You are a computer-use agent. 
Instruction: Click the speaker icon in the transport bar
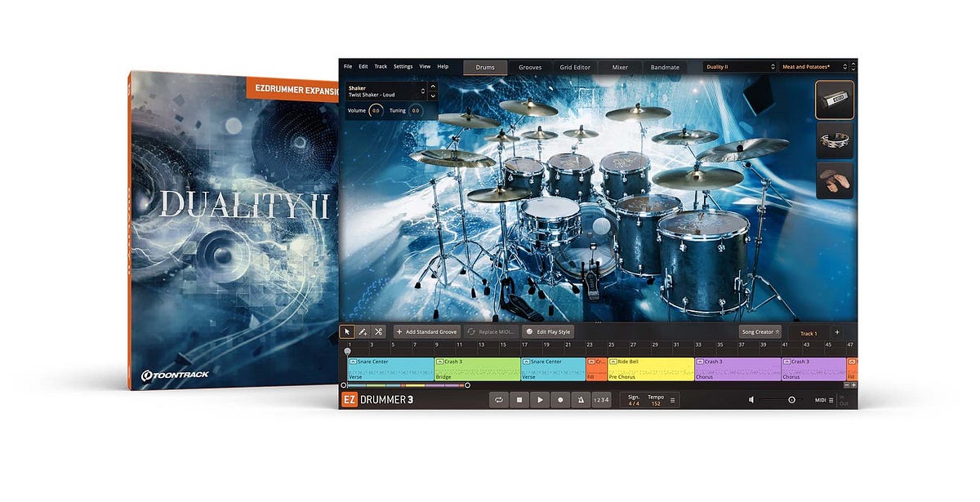pyautogui.click(x=751, y=399)
